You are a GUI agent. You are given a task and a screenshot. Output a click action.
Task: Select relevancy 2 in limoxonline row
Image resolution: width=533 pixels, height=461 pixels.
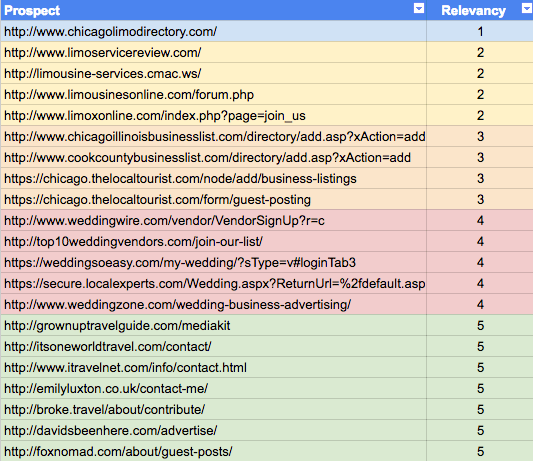pyautogui.click(x=480, y=116)
